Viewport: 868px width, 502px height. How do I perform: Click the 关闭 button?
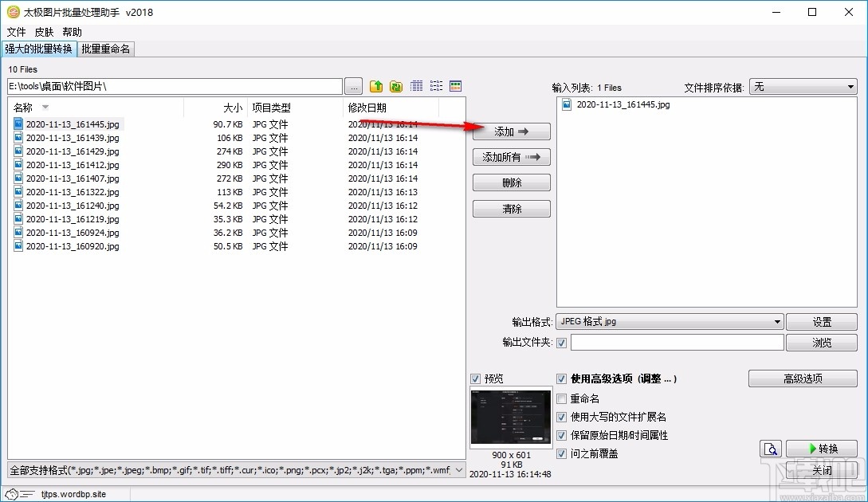coord(822,470)
